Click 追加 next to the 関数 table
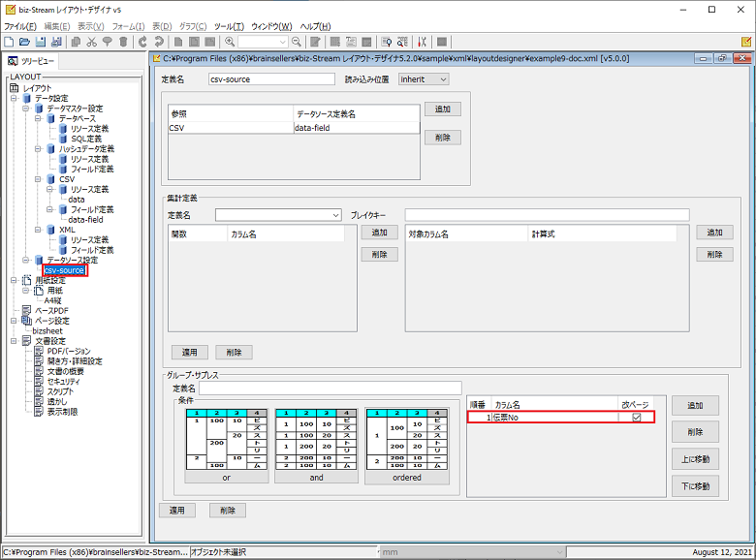The image size is (756, 560). pos(379,233)
